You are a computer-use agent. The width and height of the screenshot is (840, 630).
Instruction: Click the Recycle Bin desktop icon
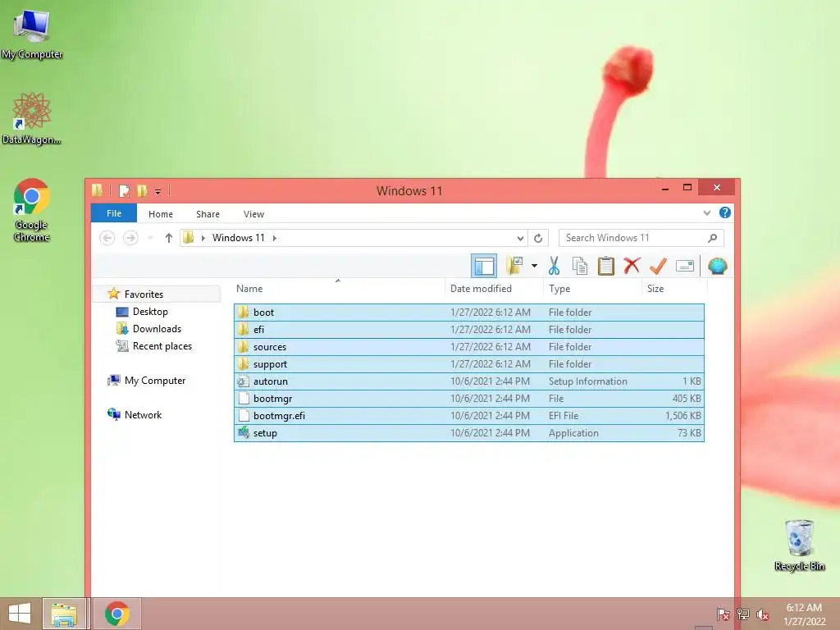coord(799,545)
